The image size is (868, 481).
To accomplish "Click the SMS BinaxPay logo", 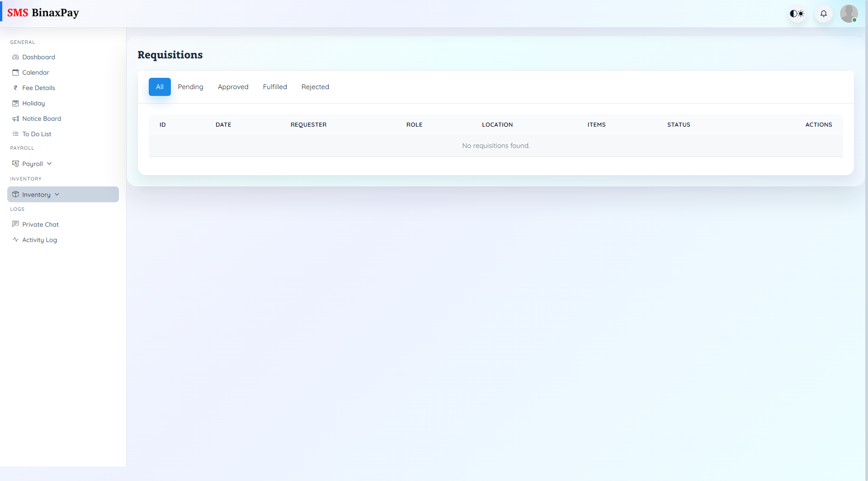I will (43, 13).
